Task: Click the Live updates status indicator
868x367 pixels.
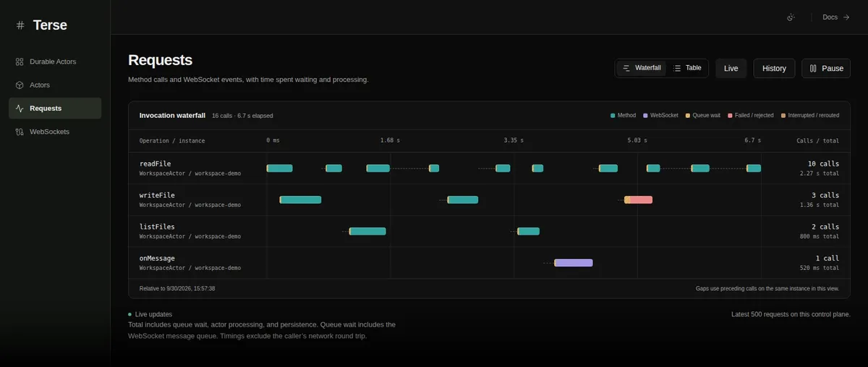Action: pyautogui.click(x=150, y=314)
